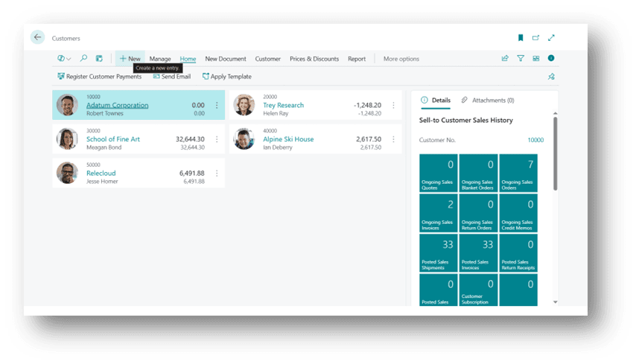Viewport: 636px width, 364px height.
Task: Open the filter pane funnel icon
Action: [521, 59]
